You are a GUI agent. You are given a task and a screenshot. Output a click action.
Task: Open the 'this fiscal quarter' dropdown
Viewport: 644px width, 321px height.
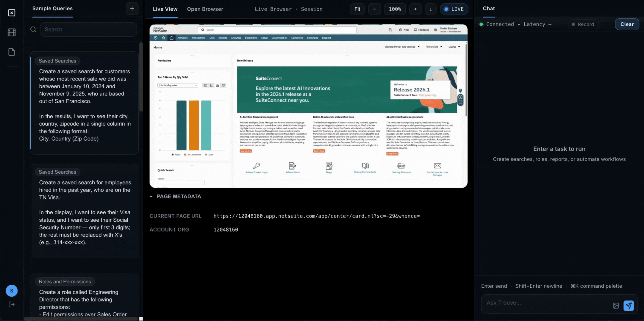(x=177, y=85)
